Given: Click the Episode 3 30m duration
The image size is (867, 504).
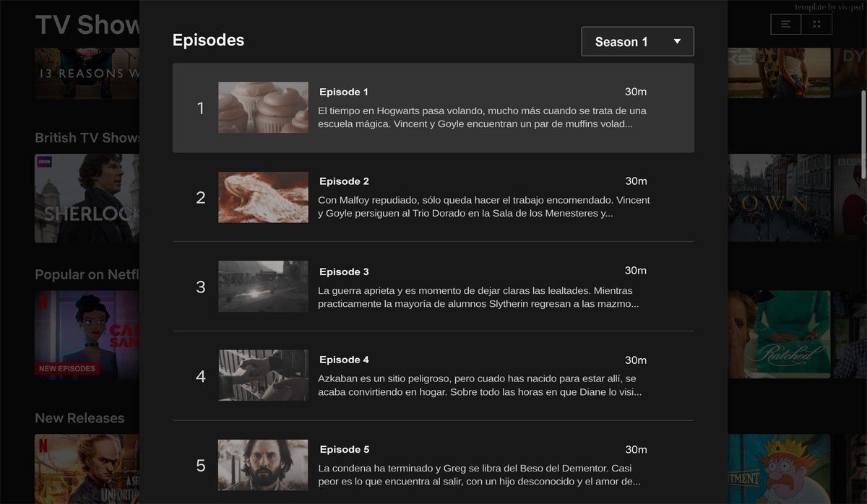Looking at the screenshot, I should click(x=636, y=271).
